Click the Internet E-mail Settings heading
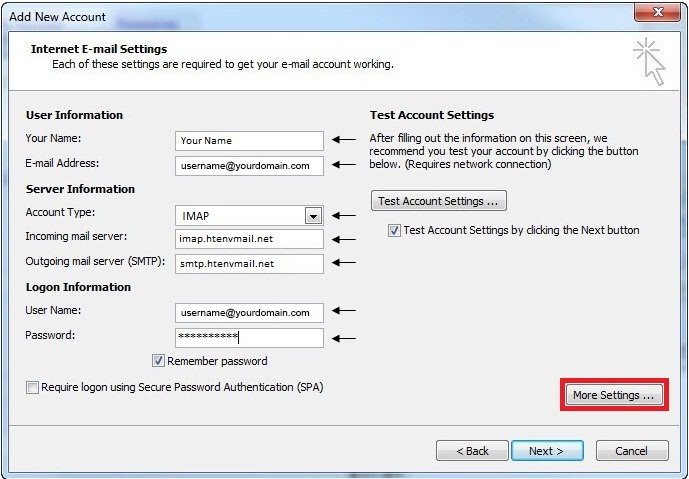 click(99, 49)
